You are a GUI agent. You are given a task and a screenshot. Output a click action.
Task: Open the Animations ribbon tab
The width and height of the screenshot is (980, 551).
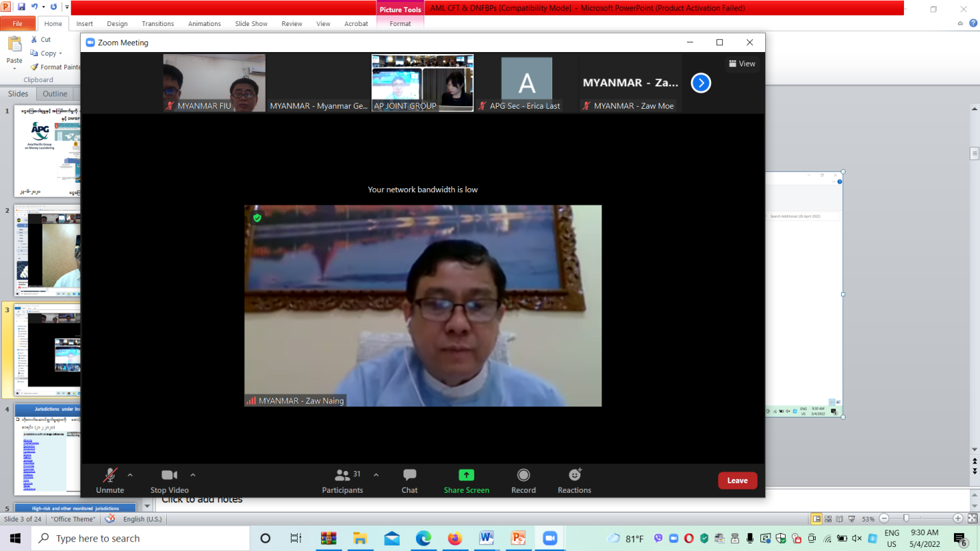tap(205, 23)
